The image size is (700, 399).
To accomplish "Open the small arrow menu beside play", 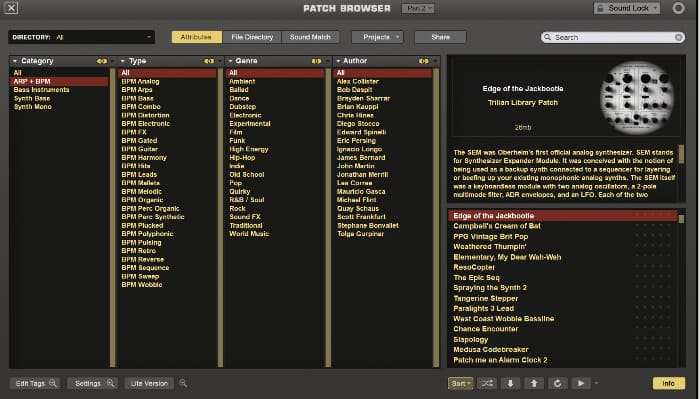I will coord(596,383).
